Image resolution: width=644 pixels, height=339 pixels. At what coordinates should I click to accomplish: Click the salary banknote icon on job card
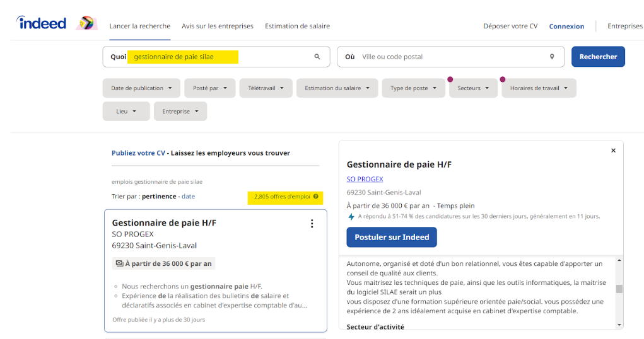click(119, 263)
